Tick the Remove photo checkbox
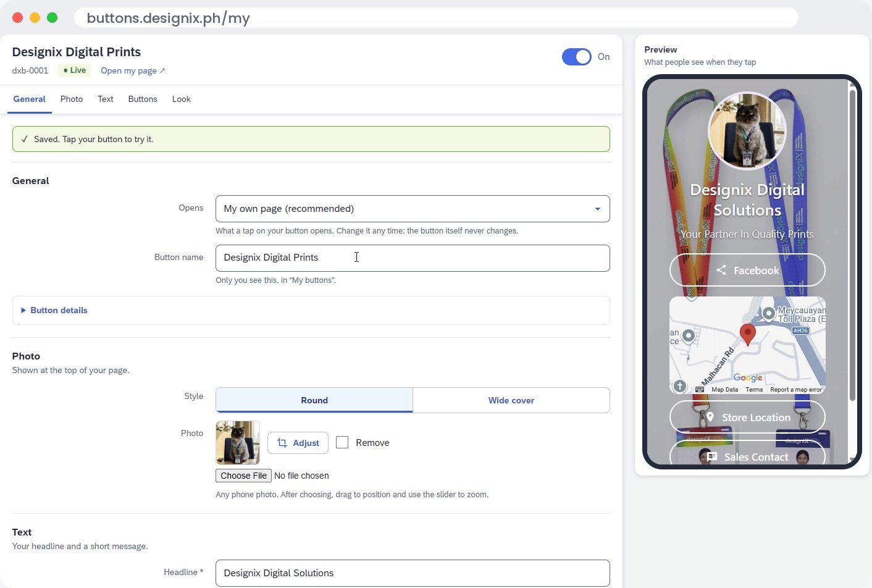The image size is (872, 588). (x=342, y=442)
